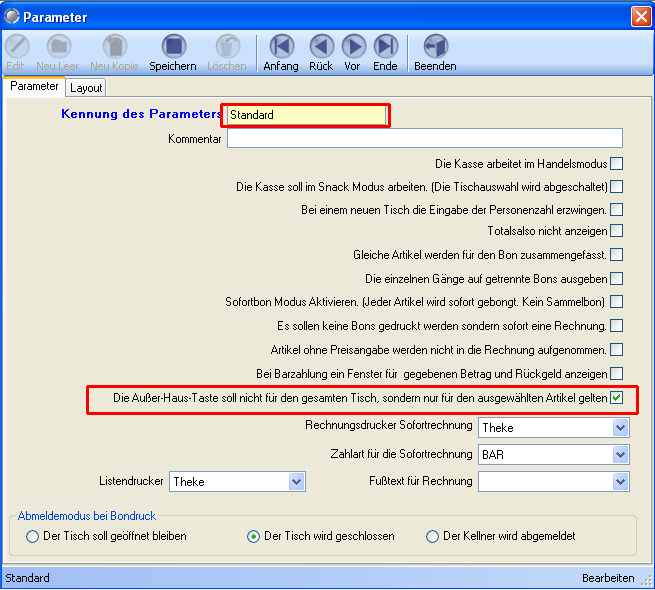
Task: Click the Abmeldemodus bei Bondruck label
Action: tap(87, 516)
